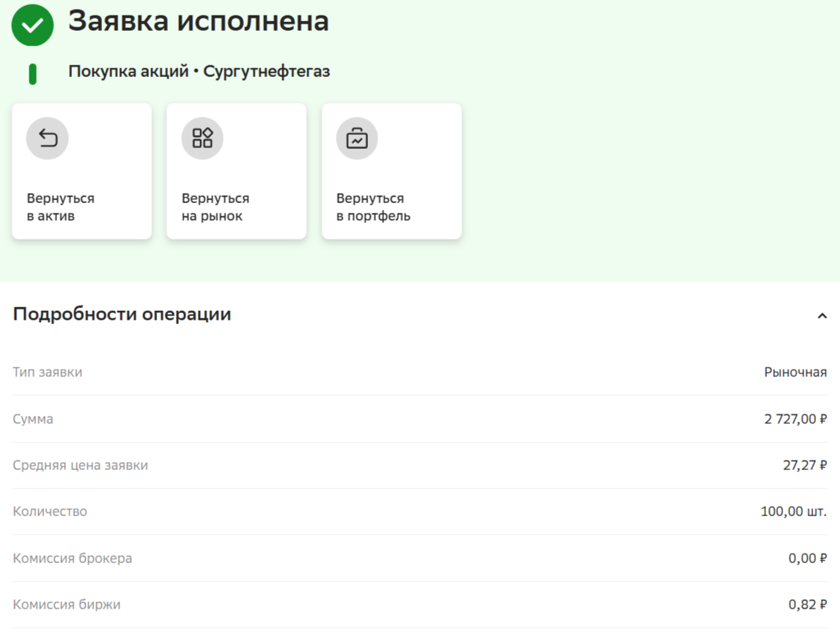Select the market grid icon above 'Вернуться на рынок'
Screen dimensions: 840x632
(202, 136)
